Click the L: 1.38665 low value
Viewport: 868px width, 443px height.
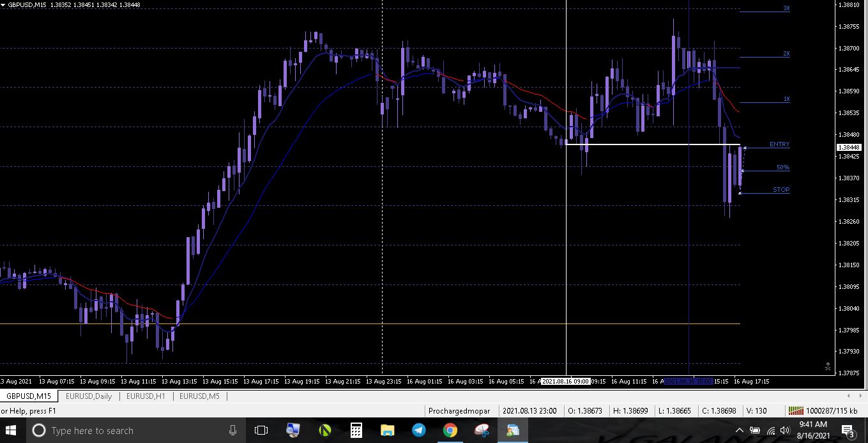pyautogui.click(x=674, y=411)
